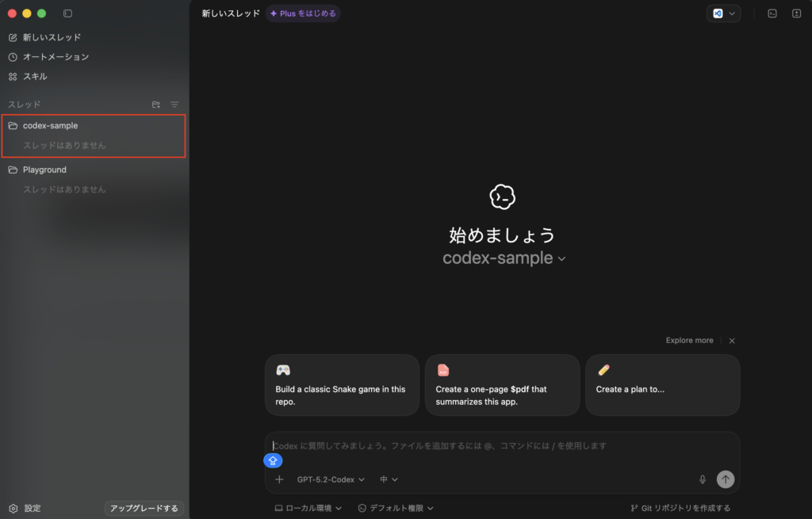Open the VS Code editor dropdown
Screen dimensions: 812x519
(723, 13)
